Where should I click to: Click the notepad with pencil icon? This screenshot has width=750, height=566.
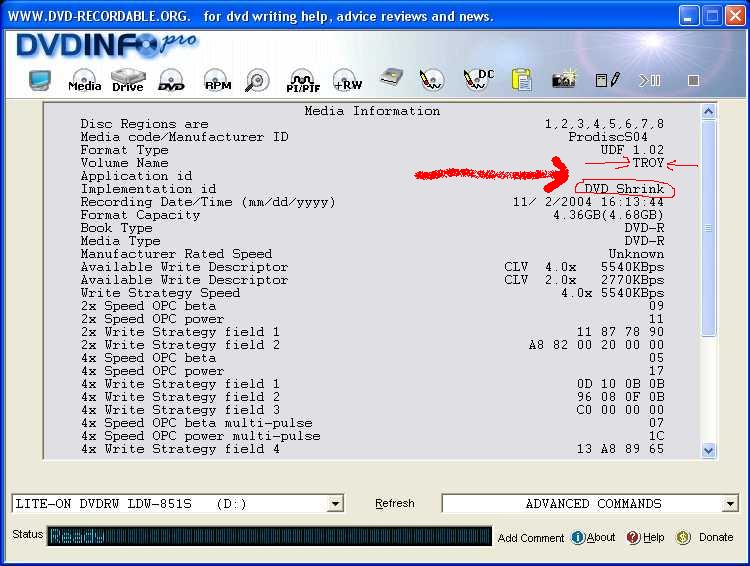tap(607, 80)
